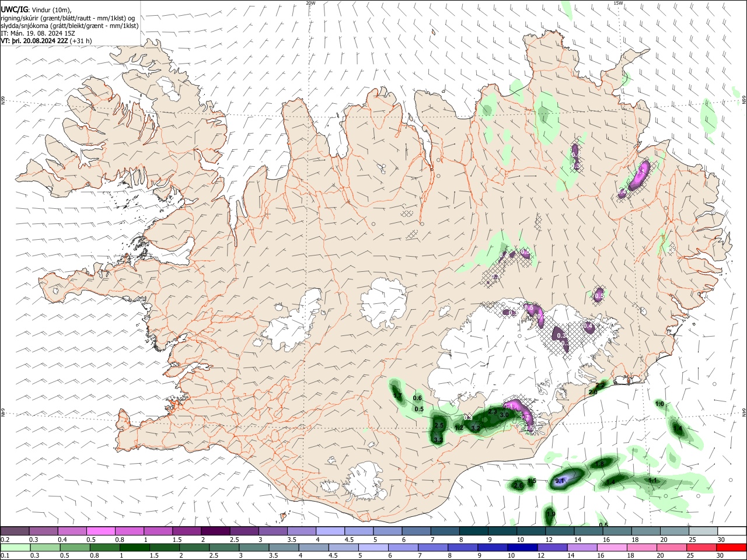Click the red 30 swatch in the lower legend row
747x560 pixels.
point(732,548)
